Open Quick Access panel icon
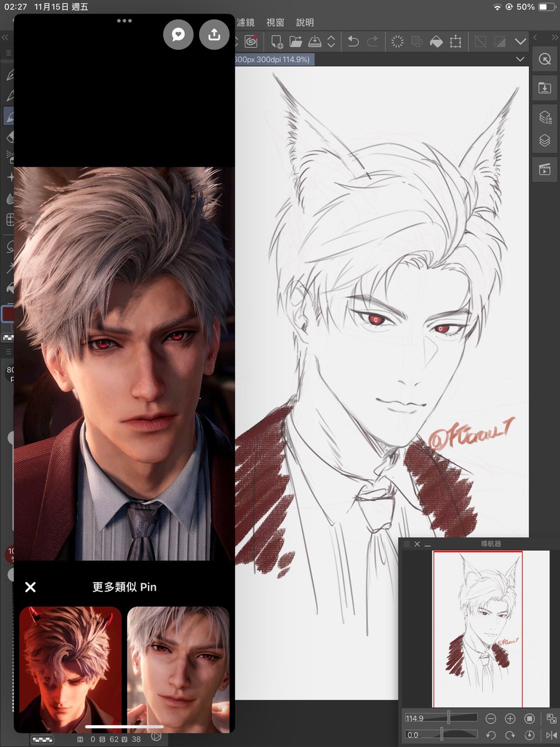Screen dimensions: 560x747 (545, 60)
